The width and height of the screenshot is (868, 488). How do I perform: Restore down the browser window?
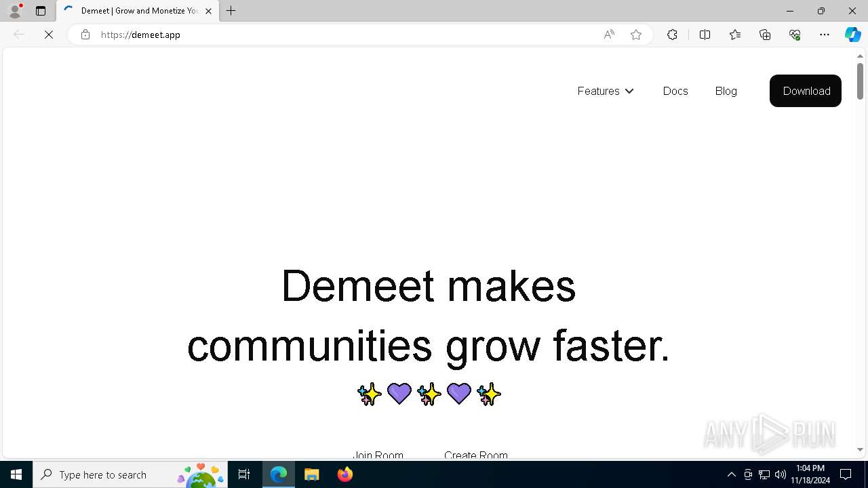point(821,11)
